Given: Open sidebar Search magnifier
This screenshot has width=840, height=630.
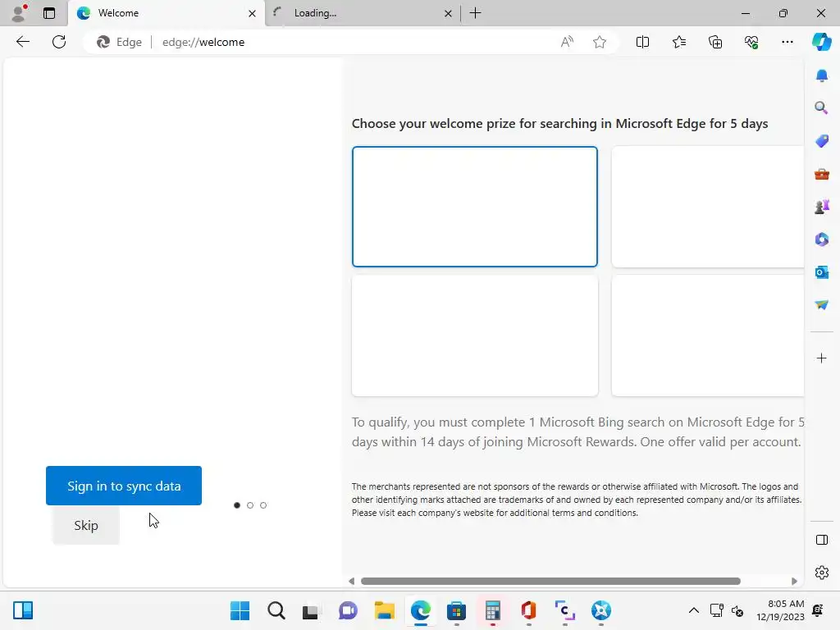Looking at the screenshot, I should [x=822, y=108].
